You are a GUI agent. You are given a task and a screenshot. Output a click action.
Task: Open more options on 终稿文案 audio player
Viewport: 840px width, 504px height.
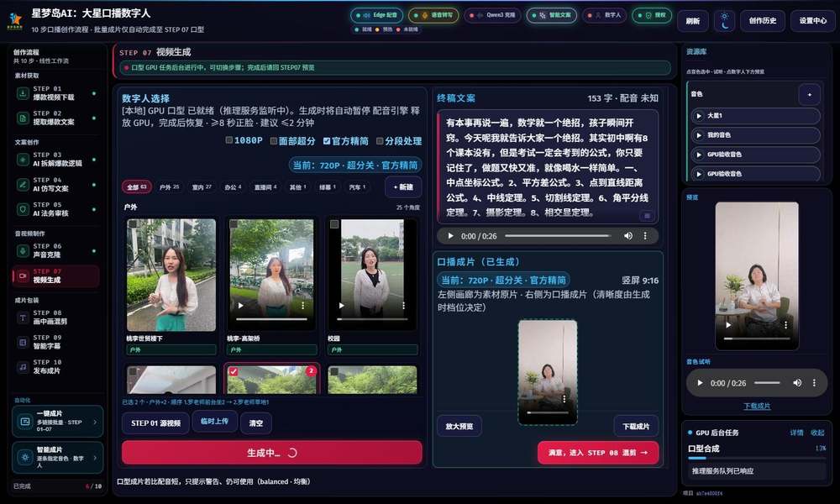click(645, 236)
